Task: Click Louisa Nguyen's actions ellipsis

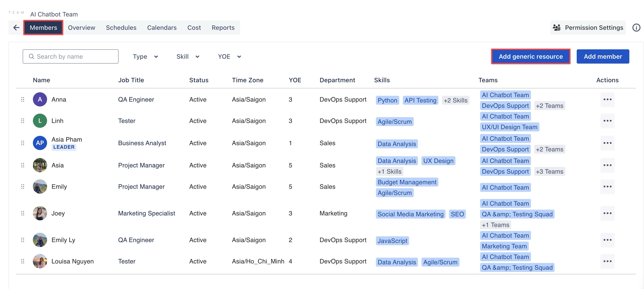Action: pyautogui.click(x=607, y=261)
